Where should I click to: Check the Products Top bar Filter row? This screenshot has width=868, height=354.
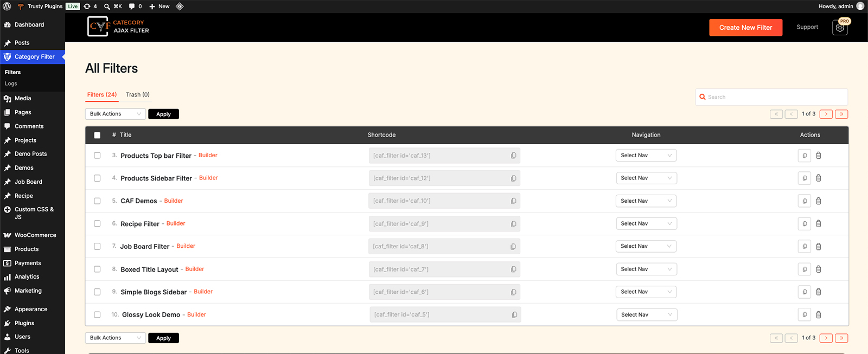(x=97, y=156)
